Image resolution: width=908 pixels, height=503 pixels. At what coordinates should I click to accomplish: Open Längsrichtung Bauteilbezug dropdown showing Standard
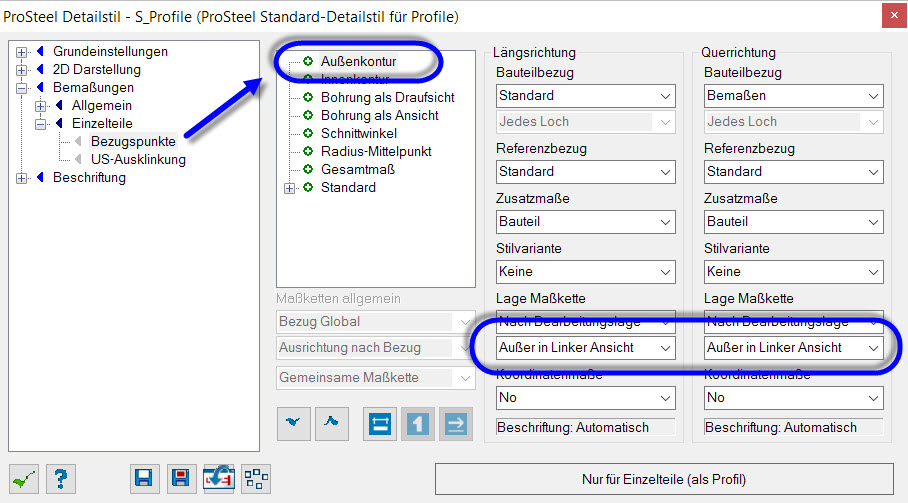[585, 96]
